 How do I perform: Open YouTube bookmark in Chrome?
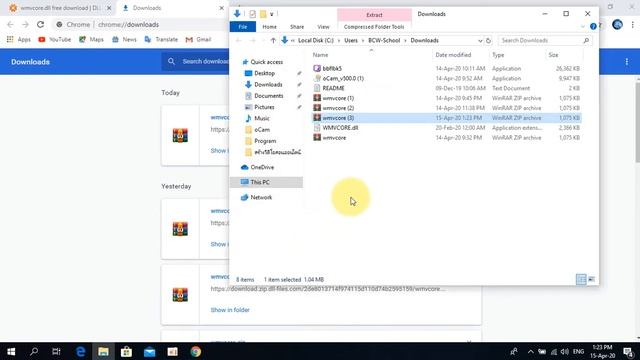tap(55, 39)
